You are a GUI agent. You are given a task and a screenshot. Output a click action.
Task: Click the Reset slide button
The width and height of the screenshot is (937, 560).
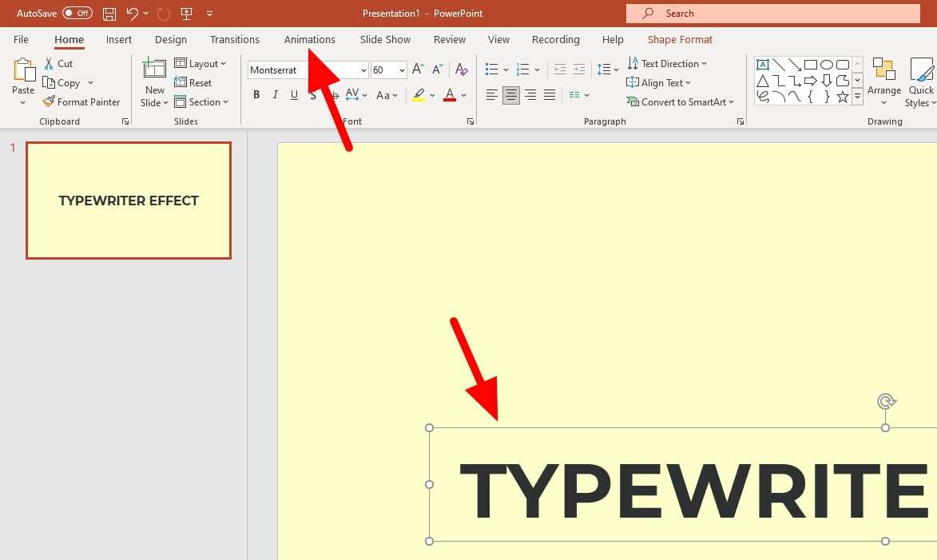click(x=193, y=82)
